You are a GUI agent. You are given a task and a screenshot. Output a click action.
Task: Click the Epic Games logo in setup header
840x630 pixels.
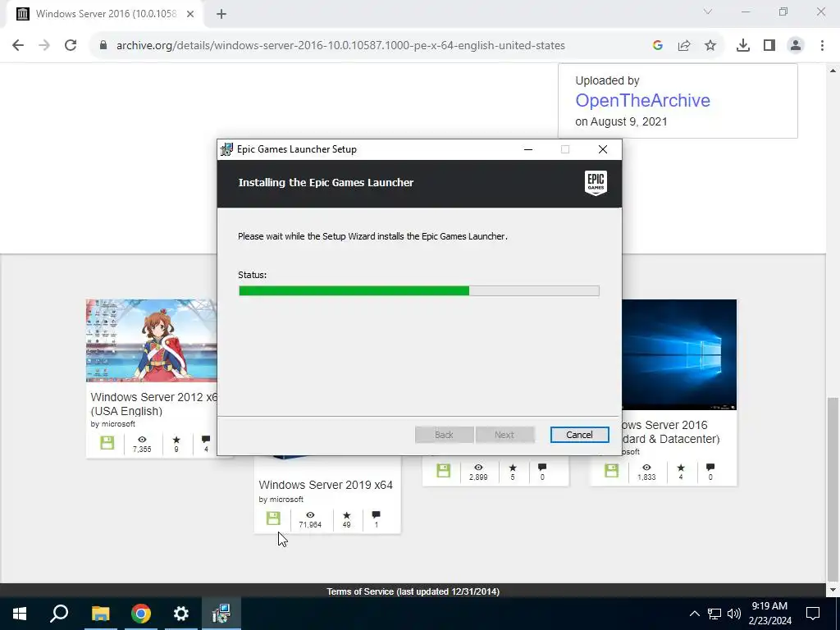click(x=596, y=183)
